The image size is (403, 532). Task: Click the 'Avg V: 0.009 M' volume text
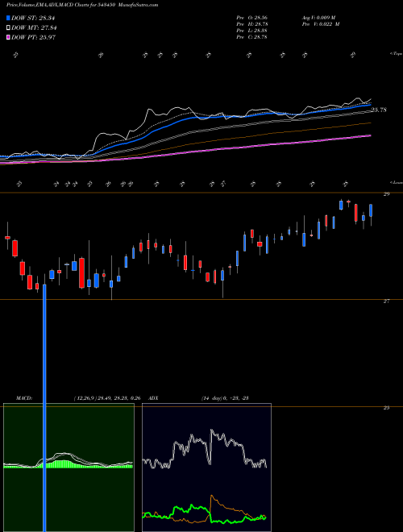(x=318, y=17)
